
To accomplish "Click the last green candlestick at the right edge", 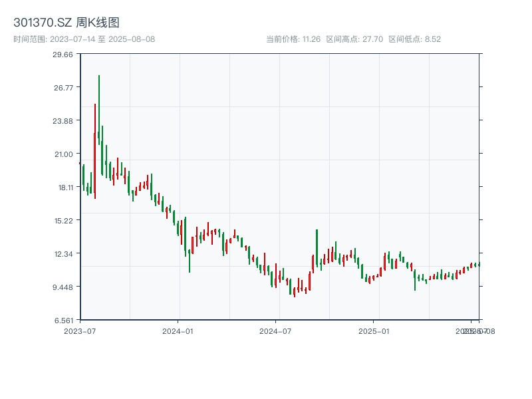I will (x=479, y=264).
